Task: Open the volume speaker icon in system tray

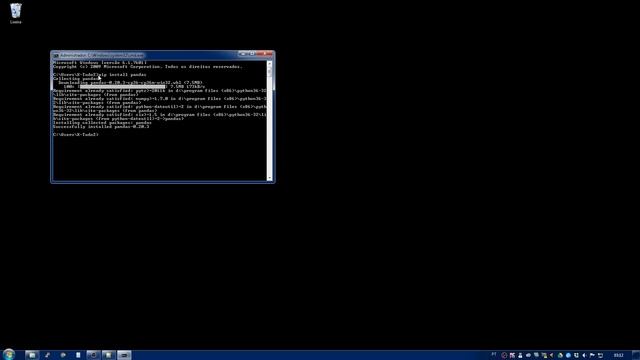Action: pyautogui.click(x=584, y=356)
